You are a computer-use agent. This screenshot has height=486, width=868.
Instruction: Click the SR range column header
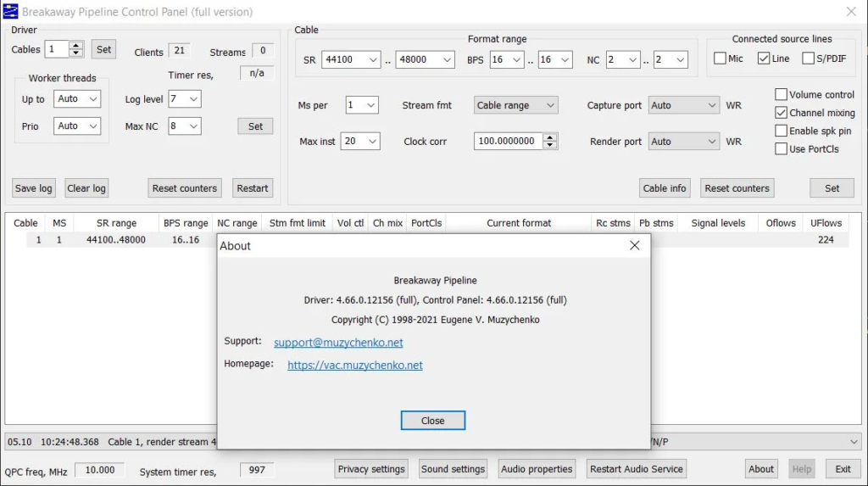[116, 223]
